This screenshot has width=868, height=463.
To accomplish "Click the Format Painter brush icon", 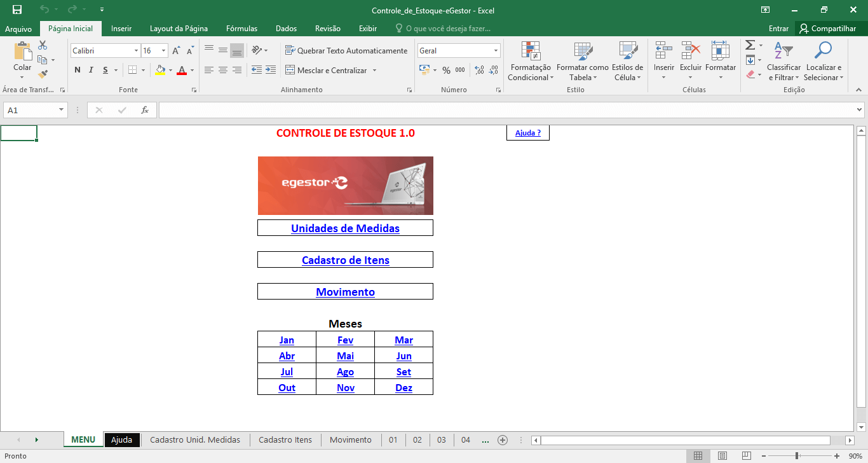I will [43, 74].
